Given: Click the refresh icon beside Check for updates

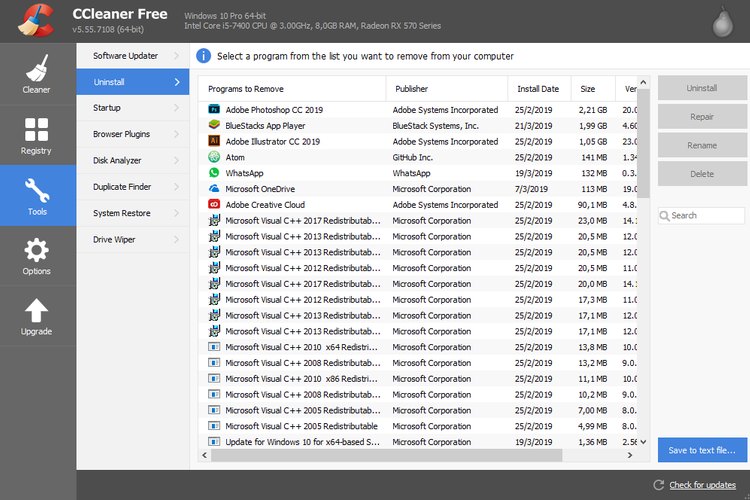Looking at the screenshot, I should coord(659,485).
